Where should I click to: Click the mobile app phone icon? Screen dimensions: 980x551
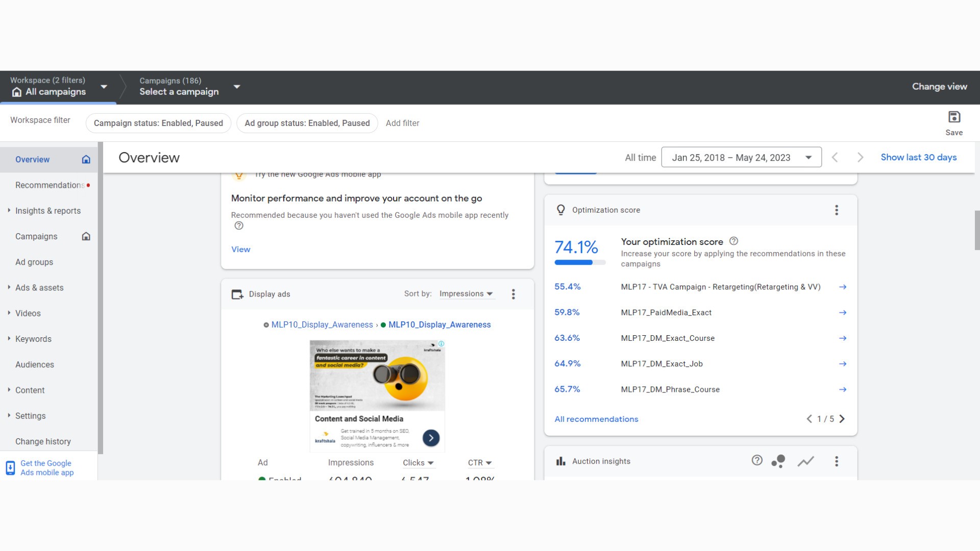[10, 468]
